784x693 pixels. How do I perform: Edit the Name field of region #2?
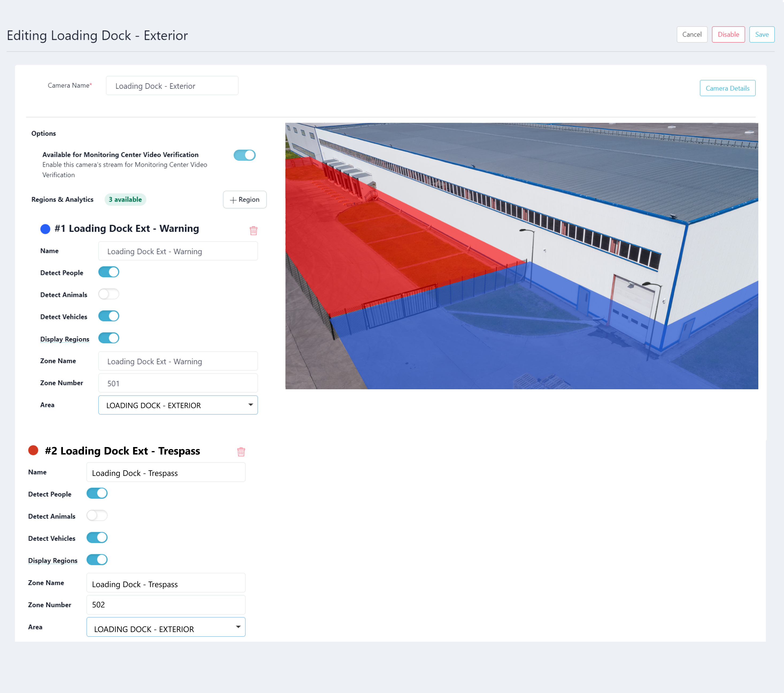[166, 472]
